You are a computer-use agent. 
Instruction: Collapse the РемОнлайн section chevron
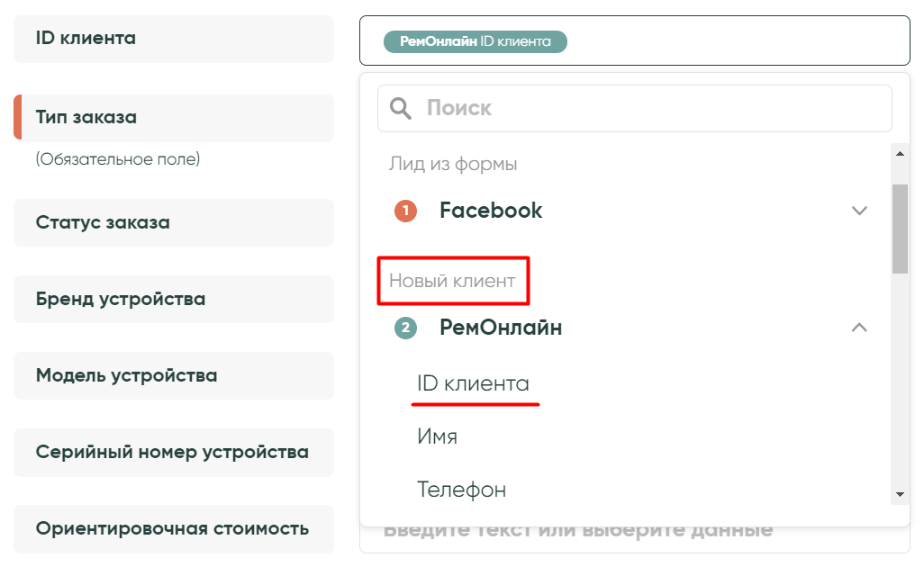pyautogui.click(x=859, y=328)
